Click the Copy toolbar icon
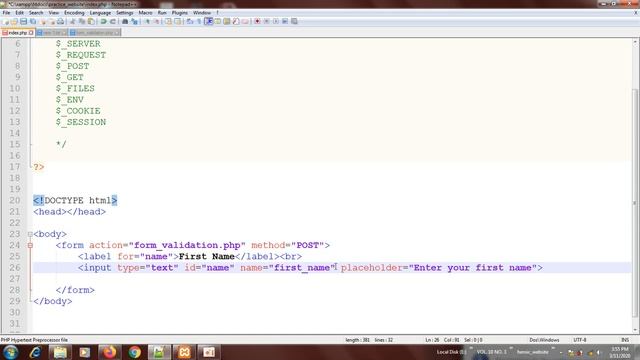Screen dimensions: 640x360 point(82,21)
